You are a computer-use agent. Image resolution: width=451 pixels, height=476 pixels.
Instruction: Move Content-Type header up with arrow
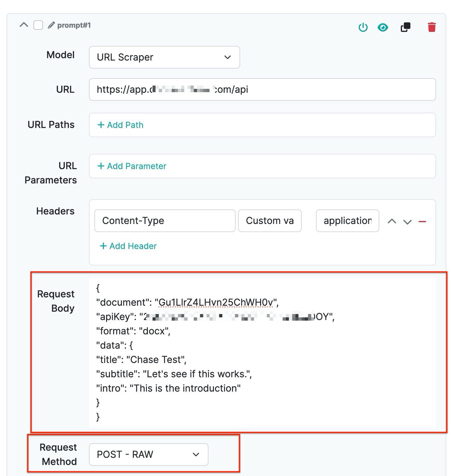pyautogui.click(x=392, y=221)
